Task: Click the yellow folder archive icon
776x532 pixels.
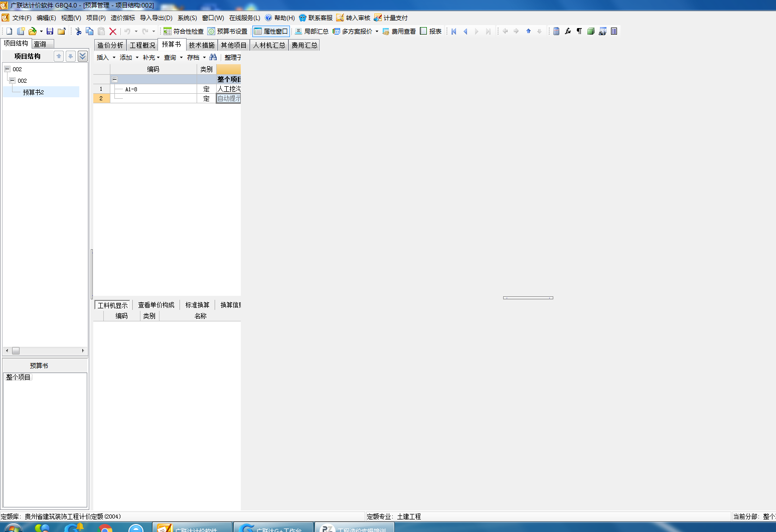Action: 62,31
